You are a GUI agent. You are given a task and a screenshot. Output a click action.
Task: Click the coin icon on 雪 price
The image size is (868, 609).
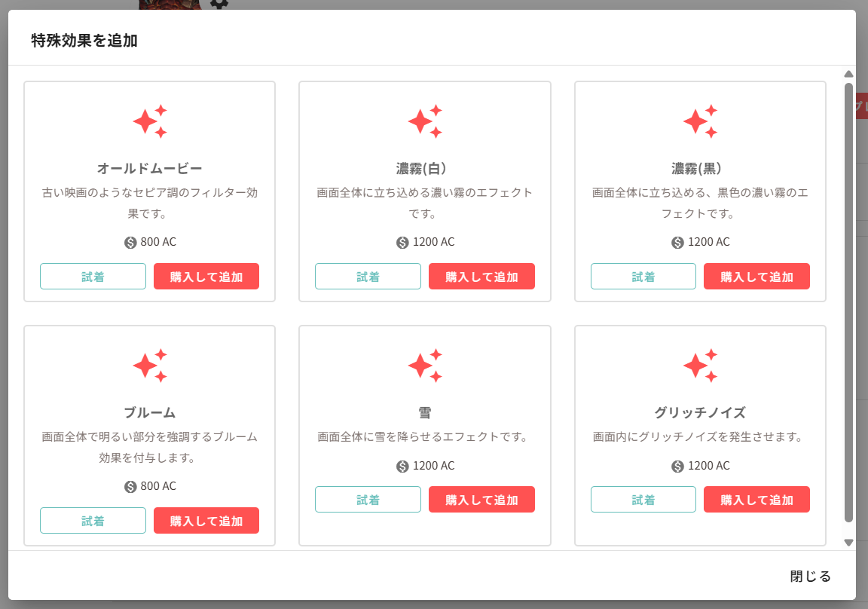(x=402, y=467)
